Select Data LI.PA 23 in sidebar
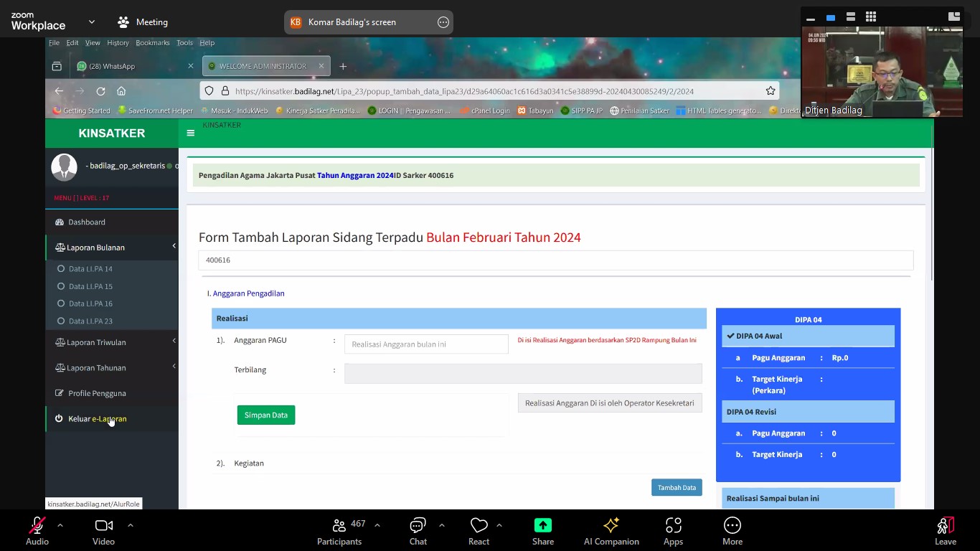The width and height of the screenshot is (980, 551). click(x=90, y=321)
